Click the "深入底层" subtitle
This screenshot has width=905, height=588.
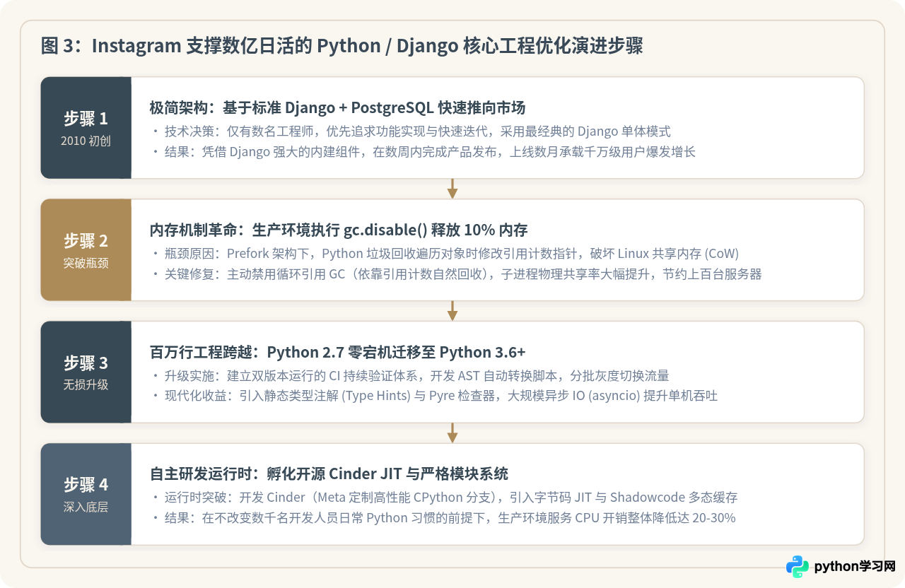click(x=86, y=507)
